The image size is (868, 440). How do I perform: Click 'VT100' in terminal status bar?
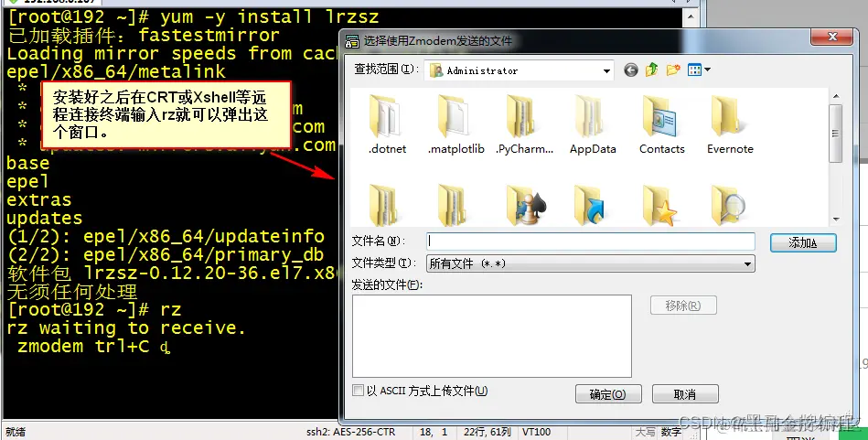(x=536, y=432)
